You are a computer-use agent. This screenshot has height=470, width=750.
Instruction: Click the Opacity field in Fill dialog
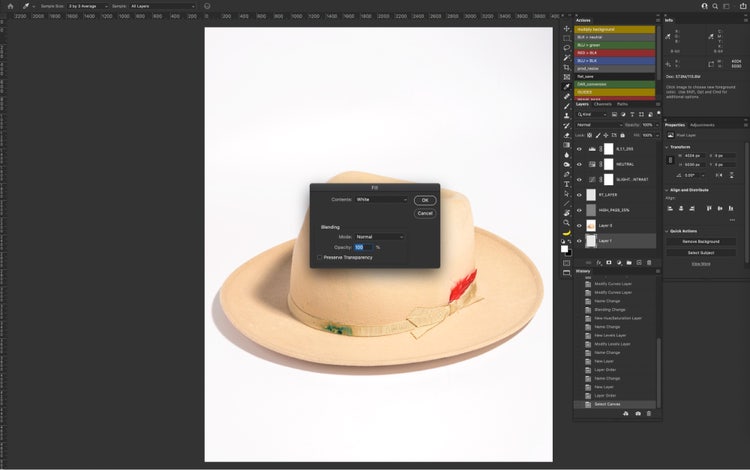point(363,247)
